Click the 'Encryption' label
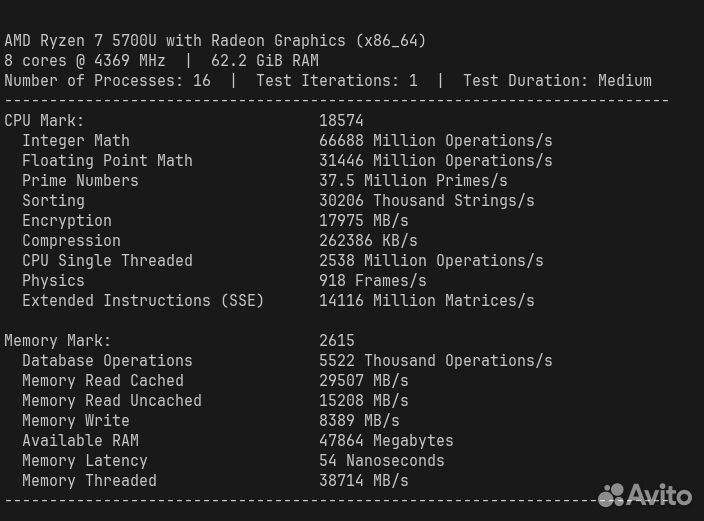Screen dimensions: 704x521 pos(67,221)
